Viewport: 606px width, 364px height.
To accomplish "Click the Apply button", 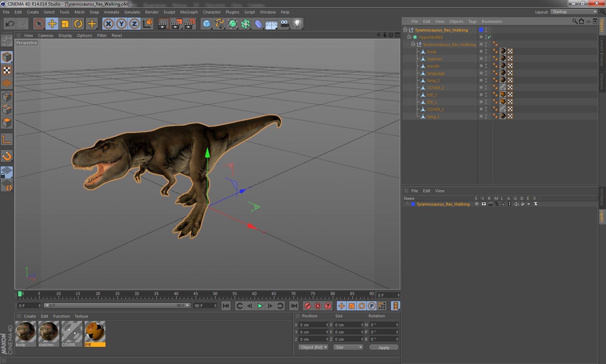I will [384, 347].
